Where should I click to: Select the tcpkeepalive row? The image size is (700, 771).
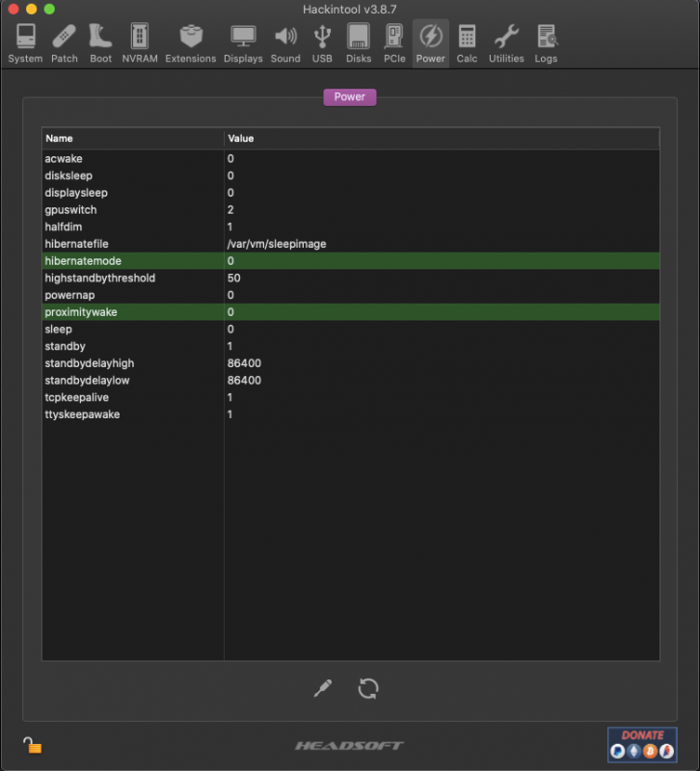[351, 397]
